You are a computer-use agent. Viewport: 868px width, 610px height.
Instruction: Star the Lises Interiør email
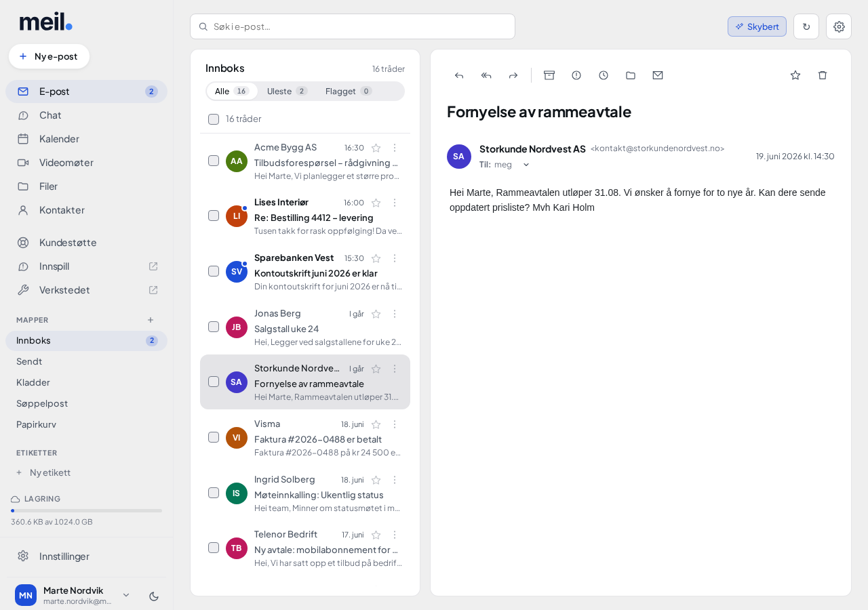coord(376,203)
